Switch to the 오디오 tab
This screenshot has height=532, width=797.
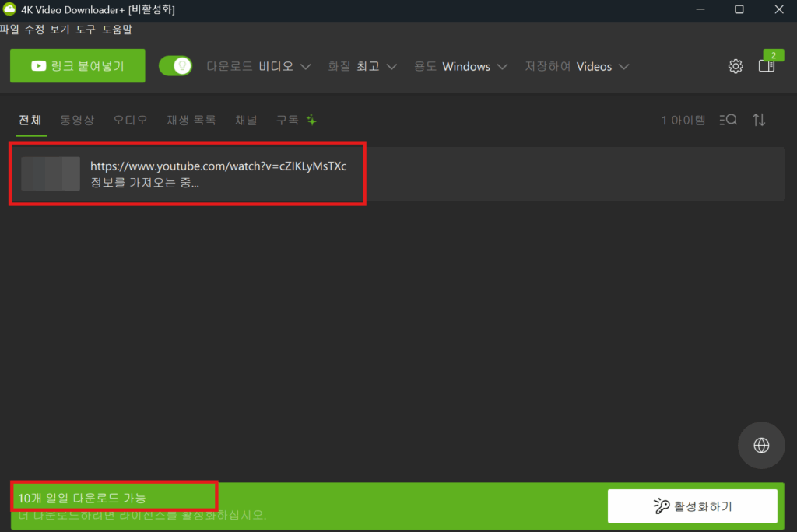coord(130,121)
